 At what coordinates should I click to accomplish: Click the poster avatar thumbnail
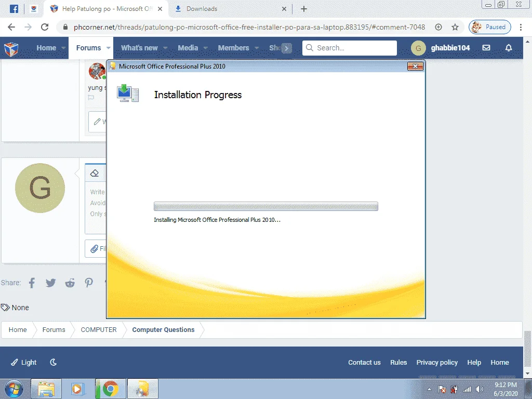[97, 71]
